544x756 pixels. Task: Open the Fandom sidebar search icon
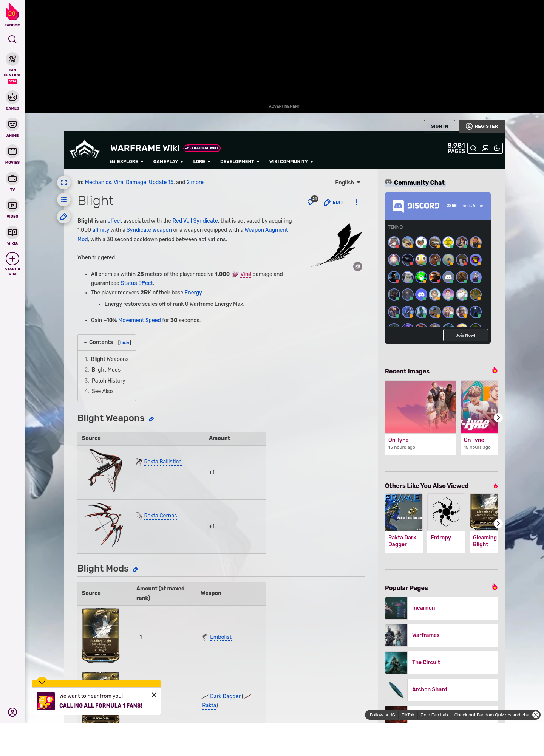[12, 39]
